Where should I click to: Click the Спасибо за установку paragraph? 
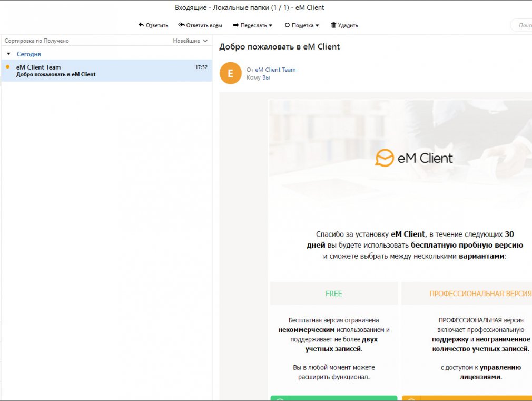(x=415, y=245)
